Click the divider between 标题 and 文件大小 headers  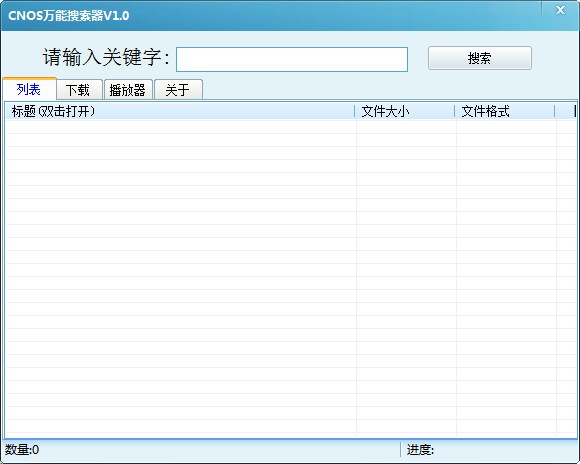tap(355, 111)
